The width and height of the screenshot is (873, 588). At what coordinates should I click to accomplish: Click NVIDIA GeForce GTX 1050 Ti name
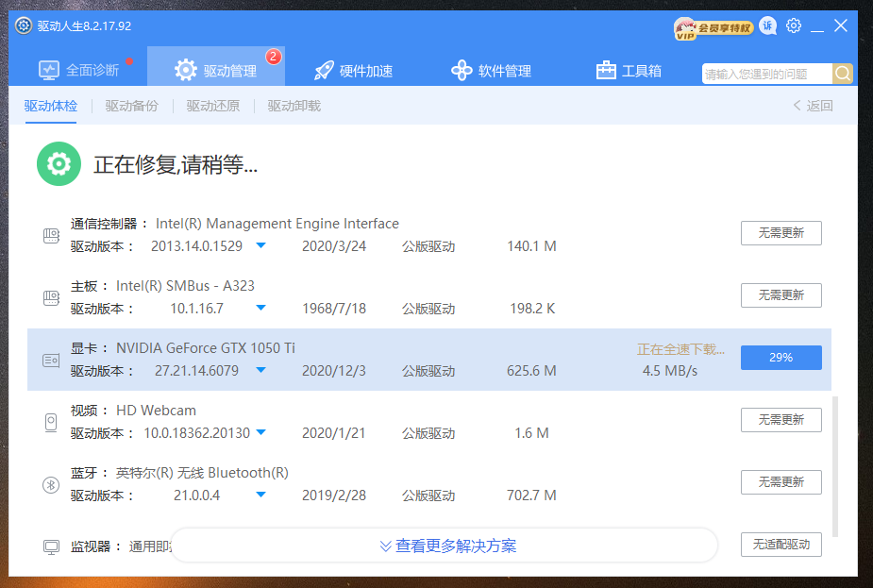(206, 348)
